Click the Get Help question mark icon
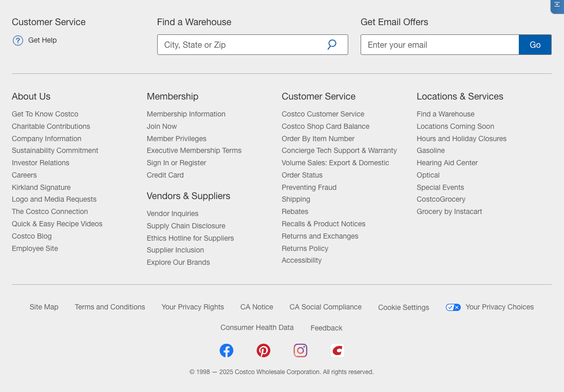The height and width of the screenshot is (392, 564). point(18,41)
